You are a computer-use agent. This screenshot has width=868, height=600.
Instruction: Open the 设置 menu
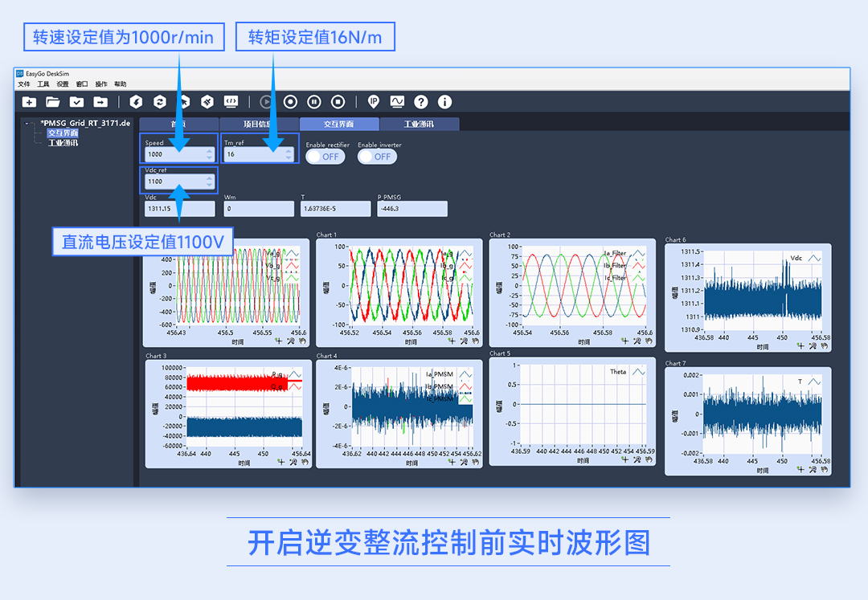pyautogui.click(x=63, y=84)
